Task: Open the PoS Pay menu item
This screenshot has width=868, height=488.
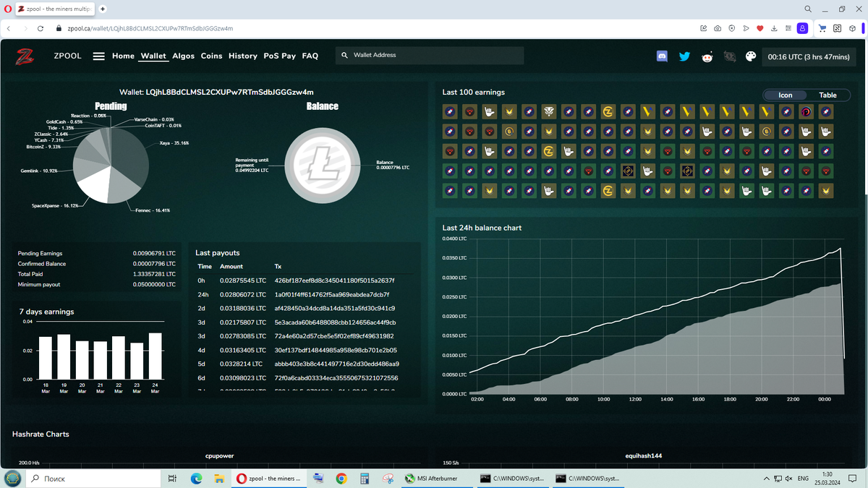Action: tap(279, 56)
